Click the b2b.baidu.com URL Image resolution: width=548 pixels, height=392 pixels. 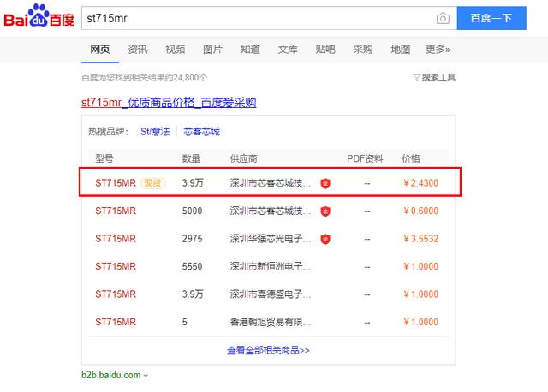pyautogui.click(x=111, y=375)
